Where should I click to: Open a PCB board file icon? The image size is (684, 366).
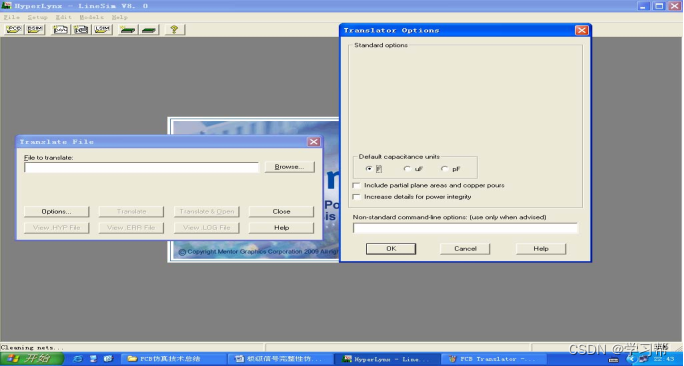click(x=14, y=29)
